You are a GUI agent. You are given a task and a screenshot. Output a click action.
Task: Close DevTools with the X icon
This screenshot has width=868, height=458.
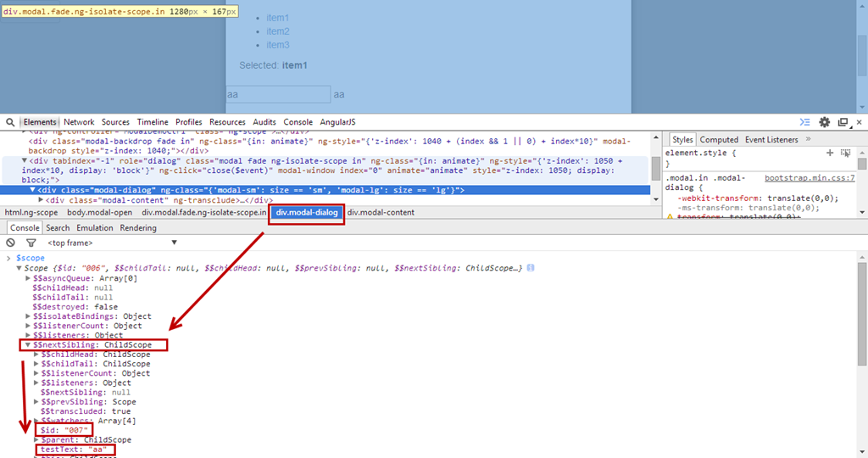860,122
